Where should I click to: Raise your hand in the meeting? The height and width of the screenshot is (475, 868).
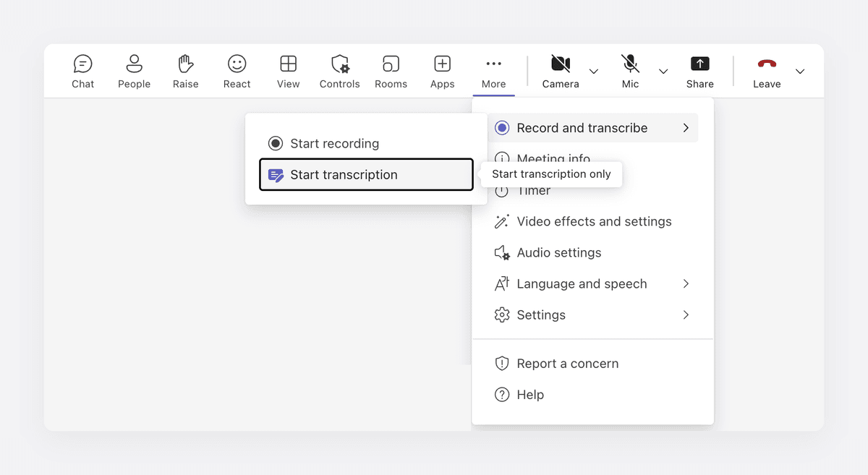[186, 72]
